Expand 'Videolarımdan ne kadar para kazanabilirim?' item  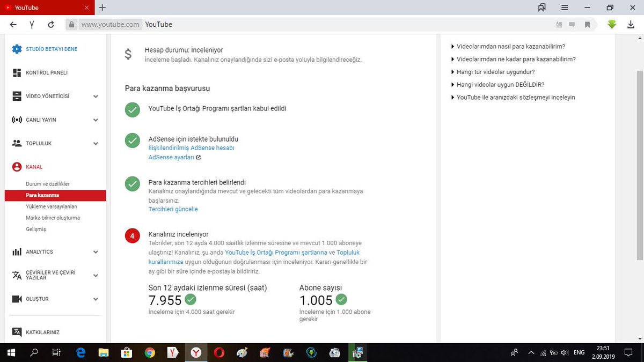coord(513,59)
